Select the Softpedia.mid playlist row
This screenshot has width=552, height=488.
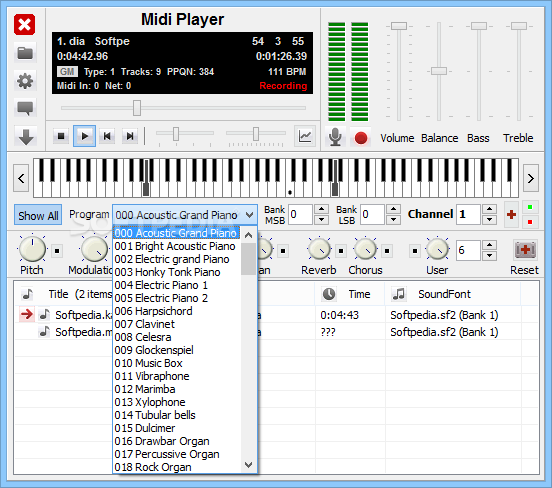coord(276,332)
